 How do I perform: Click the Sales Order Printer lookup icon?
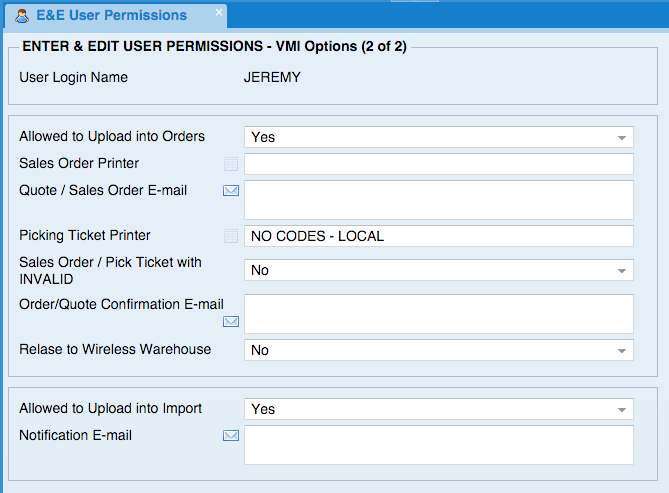231,164
